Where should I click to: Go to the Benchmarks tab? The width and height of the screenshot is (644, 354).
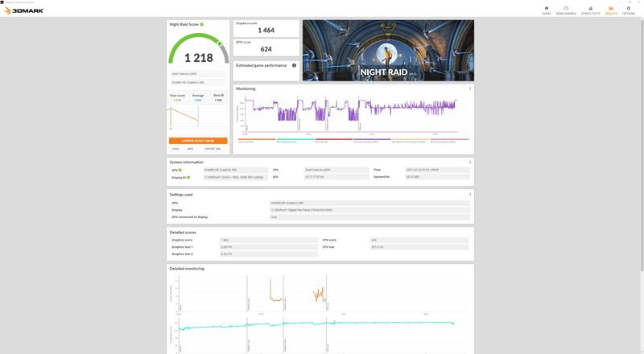566,10
